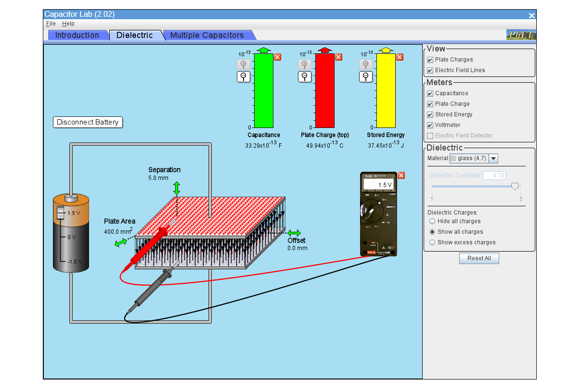Zoom in on the Stored Energy meter
Viewport: 569px width, 392px height.
click(366, 65)
